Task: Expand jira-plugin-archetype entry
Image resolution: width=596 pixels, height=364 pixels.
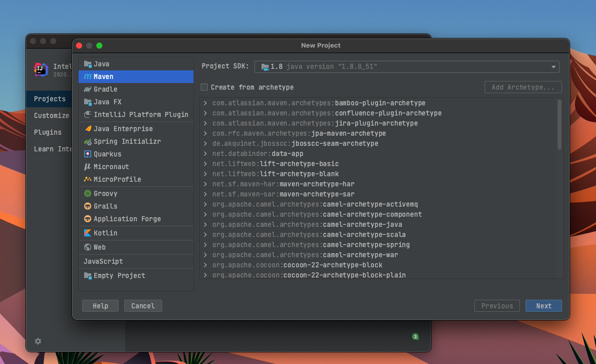Action: (x=205, y=124)
